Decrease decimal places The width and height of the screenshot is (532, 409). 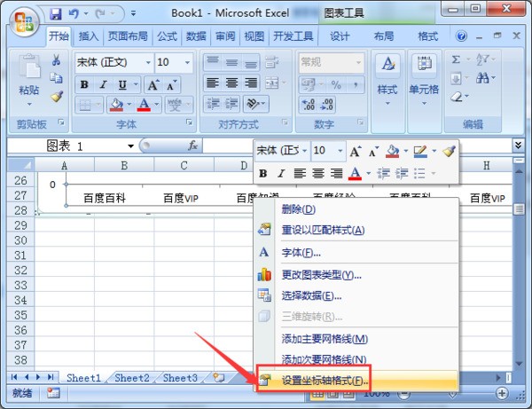click(x=326, y=105)
